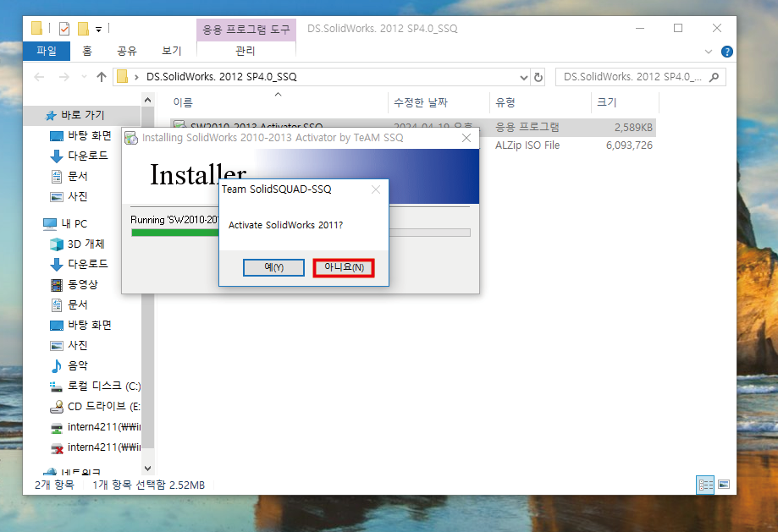Go up one folder level

[102, 77]
